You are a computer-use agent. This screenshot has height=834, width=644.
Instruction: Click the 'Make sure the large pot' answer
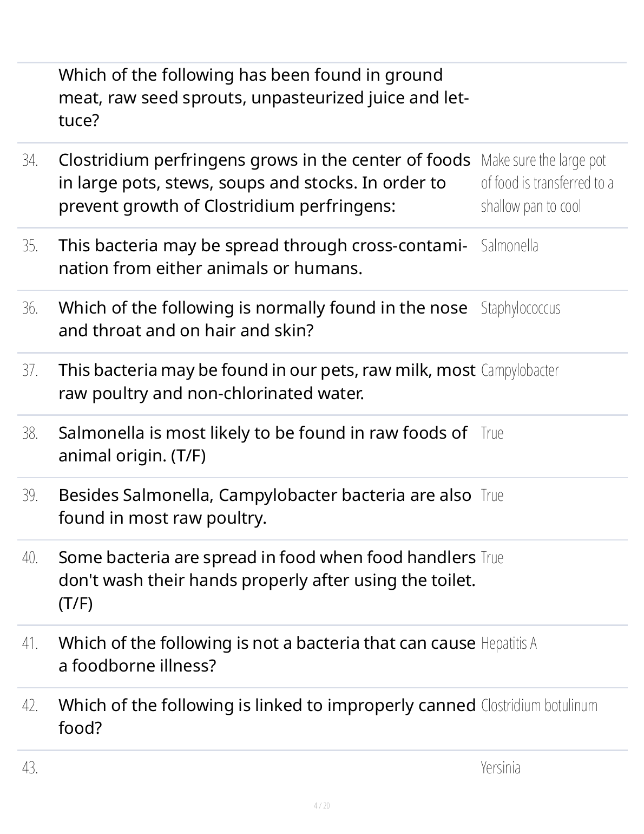point(547,183)
